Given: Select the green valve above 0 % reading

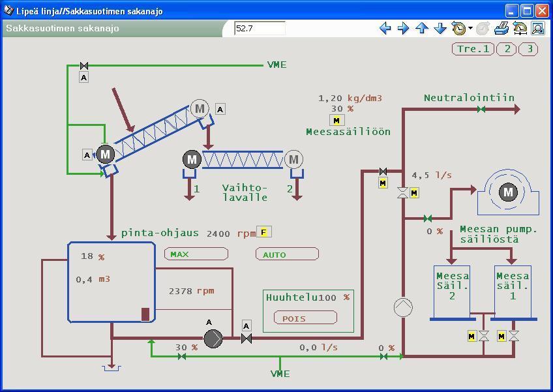Looking at the screenshot, I should tap(428, 219).
